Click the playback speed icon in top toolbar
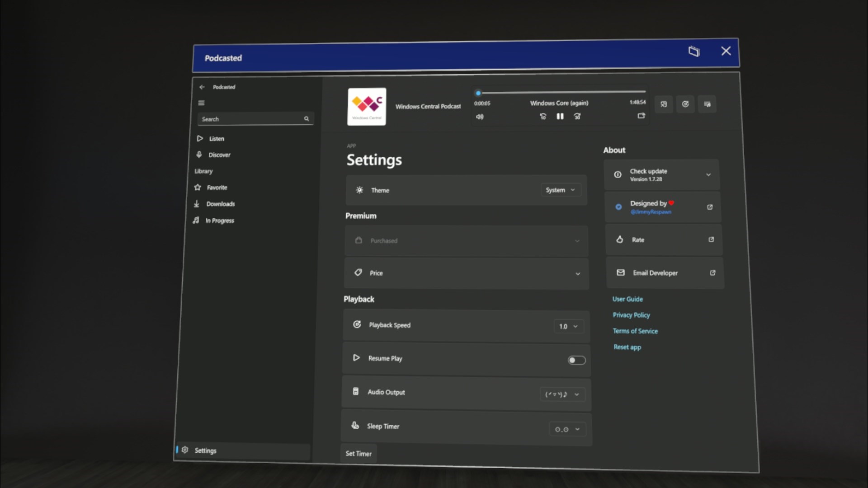Viewport: 868px width, 488px height. 685,104
